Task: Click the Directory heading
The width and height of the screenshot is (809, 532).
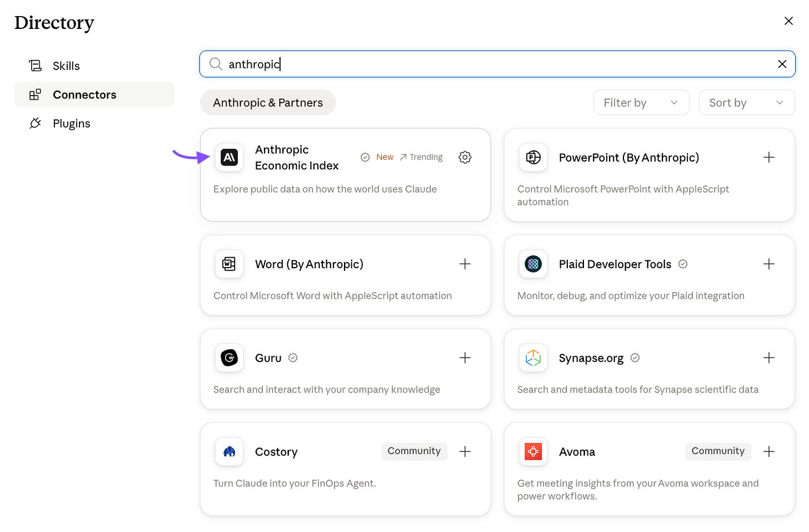Action: (54, 23)
